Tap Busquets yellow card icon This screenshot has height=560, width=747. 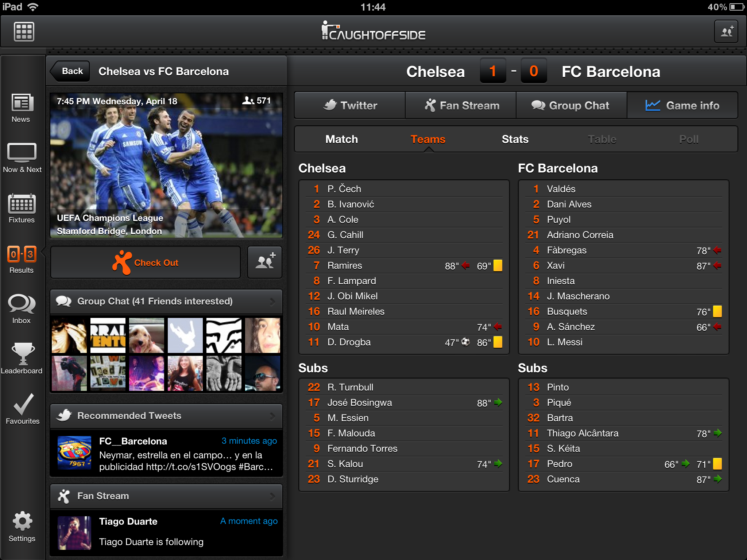tap(717, 311)
